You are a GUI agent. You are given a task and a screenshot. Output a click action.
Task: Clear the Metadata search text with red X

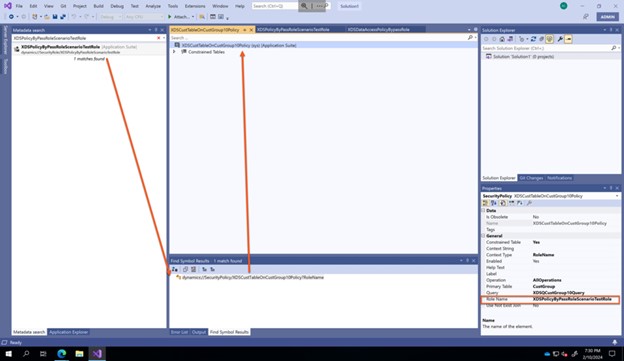[158, 38]
